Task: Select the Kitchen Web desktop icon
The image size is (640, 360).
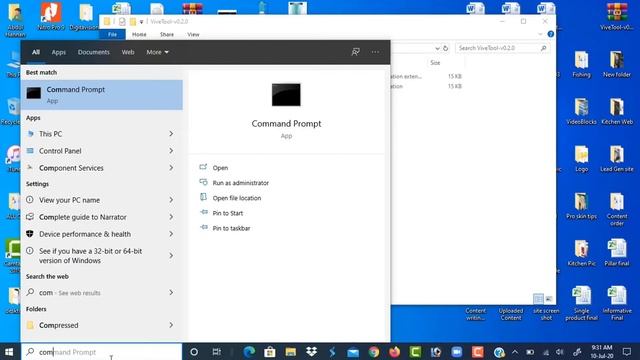Action: [x=617, y=111]
